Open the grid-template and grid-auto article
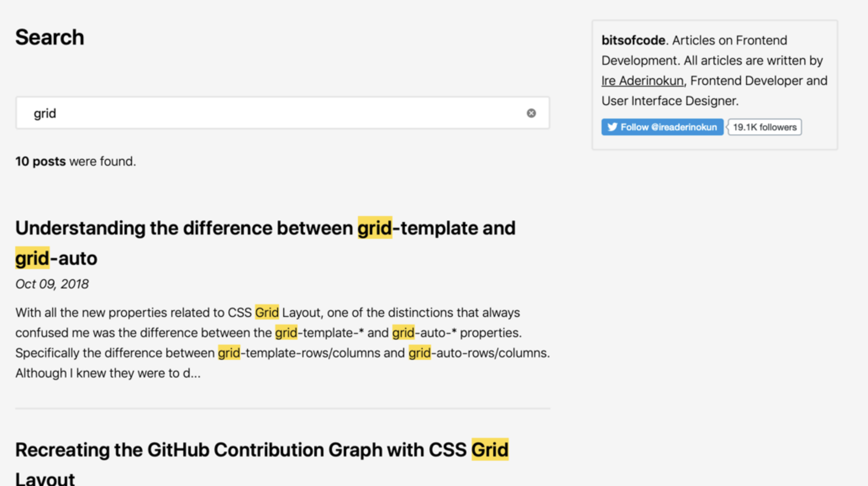The height and width of the screenshot is (486, 868). [265, 228]
